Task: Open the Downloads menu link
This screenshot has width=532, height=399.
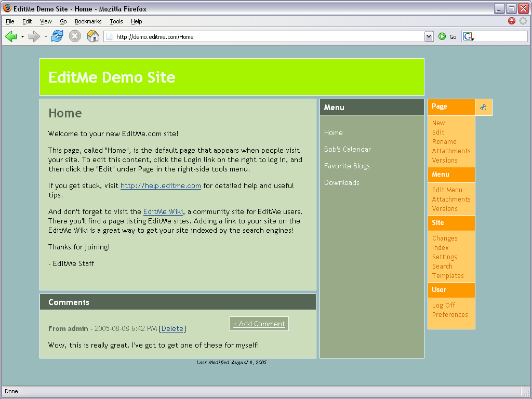Action: (x=342, y=182)
